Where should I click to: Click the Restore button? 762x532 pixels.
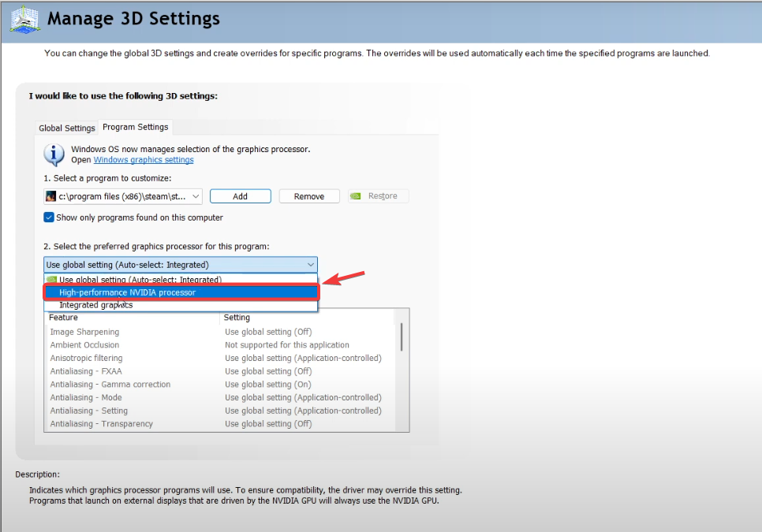coord(378,196)
